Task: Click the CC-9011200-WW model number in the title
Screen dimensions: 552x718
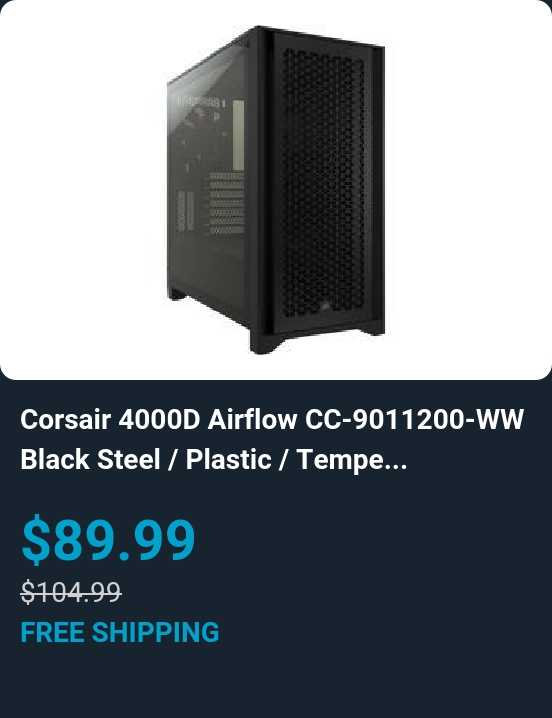Action: (x=415, y=419)
